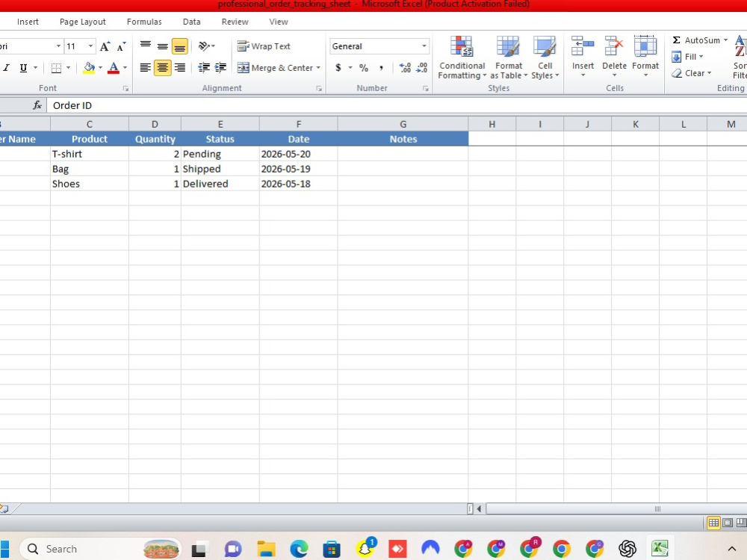Open the View tab
Image resolution: width=747 pixels, height=560 pixels.
[278, 22]
